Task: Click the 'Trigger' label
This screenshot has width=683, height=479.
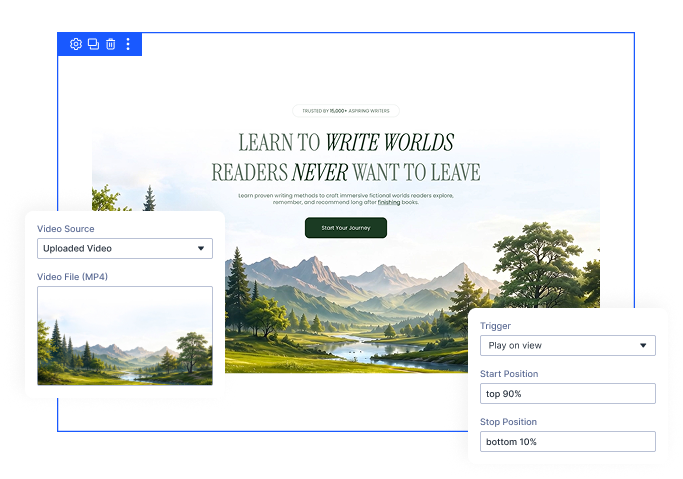Action: [x=495, y=326]
